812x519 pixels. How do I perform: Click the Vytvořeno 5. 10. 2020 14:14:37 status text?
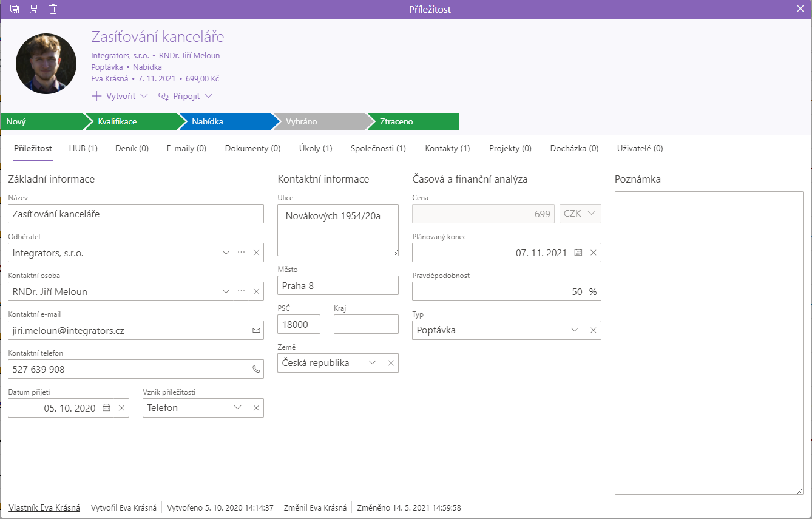[220, 507]
